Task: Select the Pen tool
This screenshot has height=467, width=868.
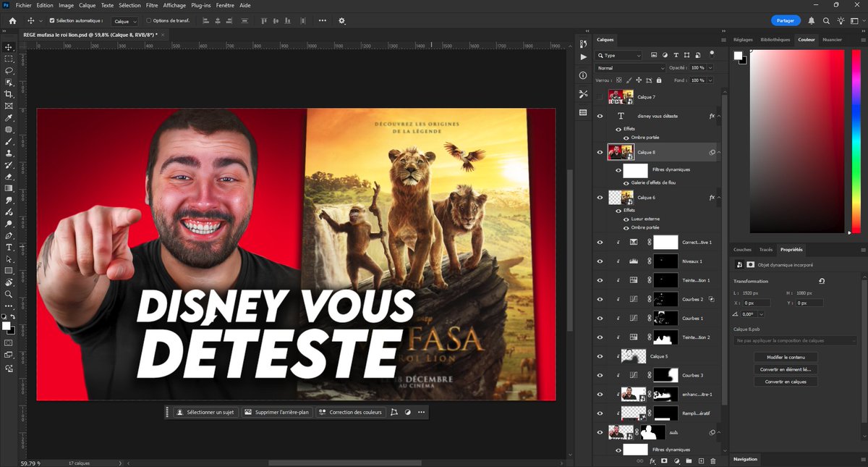Action: point(9,235)
